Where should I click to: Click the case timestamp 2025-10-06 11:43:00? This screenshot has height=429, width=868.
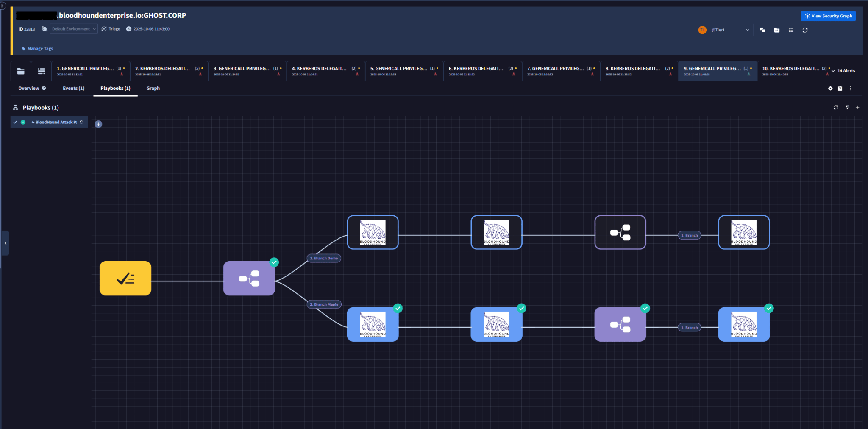pos(151,29)
